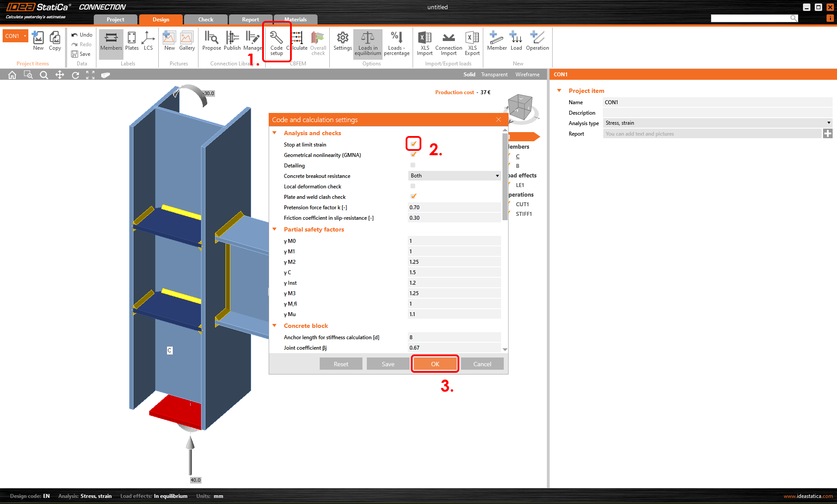The image size is (837, 504).
Task: Select the Plates labels tool
Action: click(x=132, y=42)
